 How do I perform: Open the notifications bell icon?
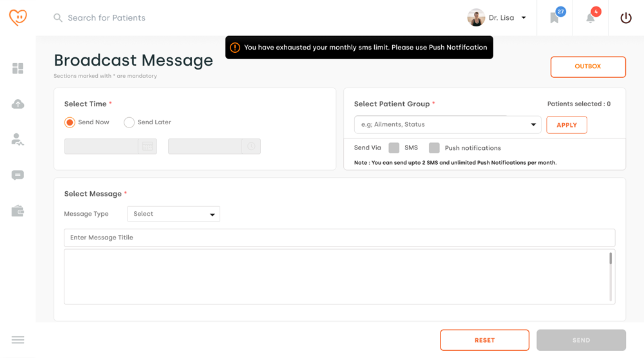click(591, 18)
